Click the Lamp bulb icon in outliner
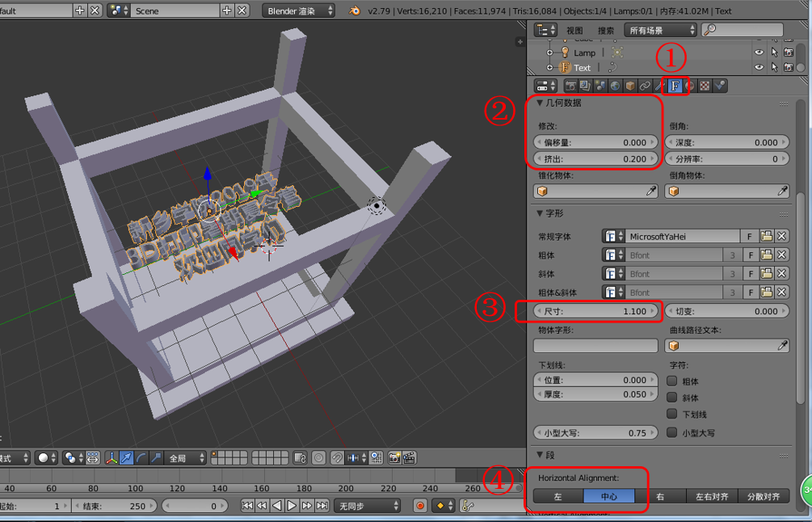The height and width of the screenshot is (522, 812). tap(565, 53)
